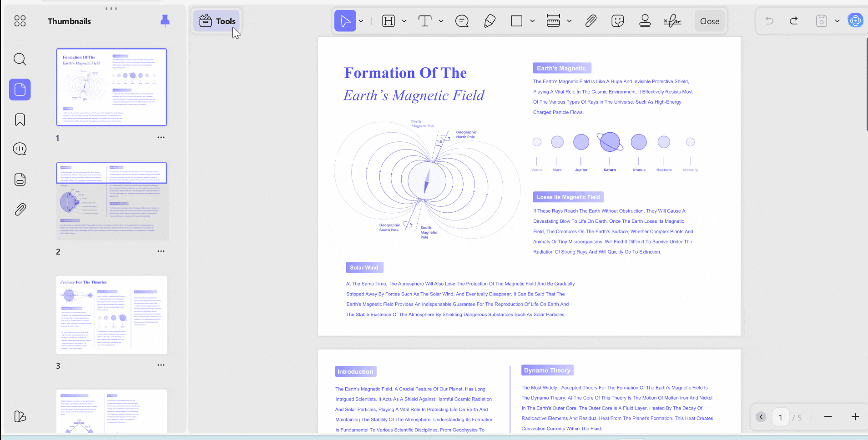Select page 2 thumbnail

pos(111,201)
